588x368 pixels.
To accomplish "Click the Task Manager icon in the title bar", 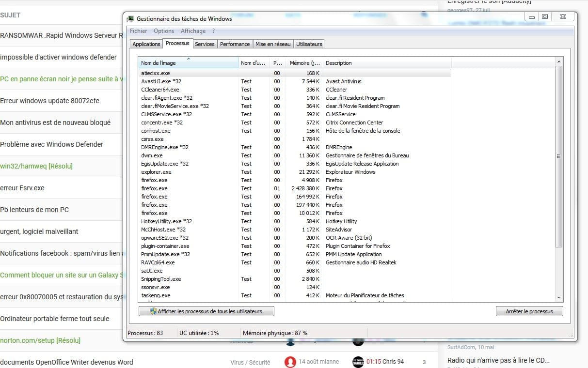I will pyautogui.click(x=130, y=19).
